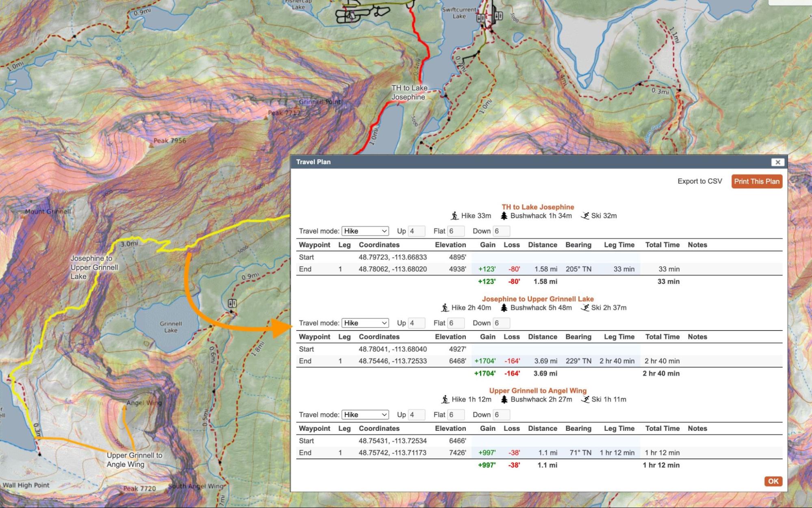The height and width of the screenshot is (508, 812).
Task: Click the Up speed field in first plan
Action: pos(416,231)
